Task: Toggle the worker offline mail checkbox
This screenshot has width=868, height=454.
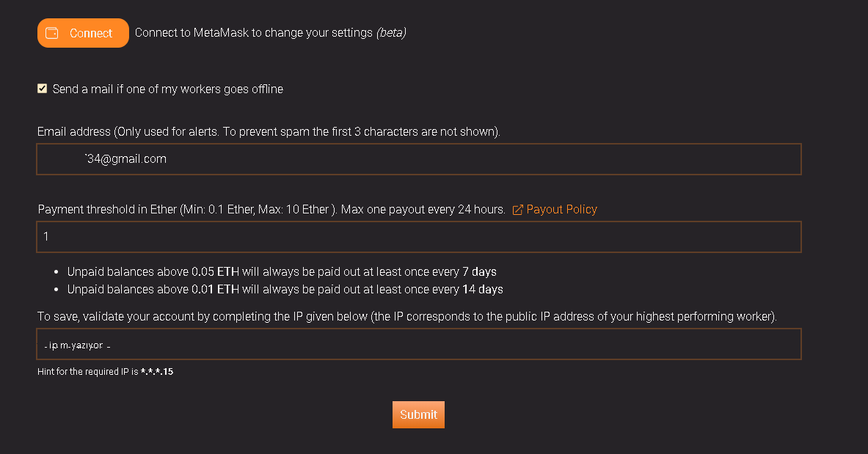Action: pyautogui.click(x=43, y=89)
